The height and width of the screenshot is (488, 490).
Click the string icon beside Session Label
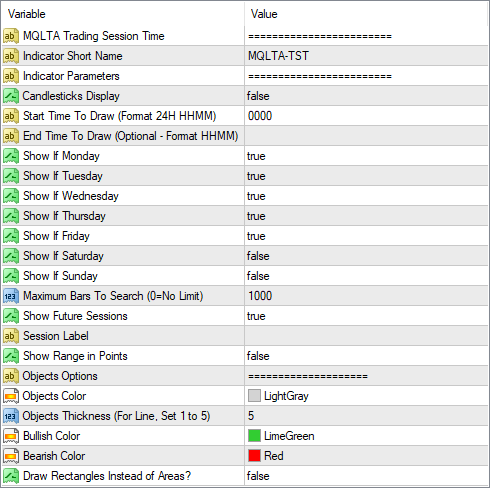[x=11, y=336]
